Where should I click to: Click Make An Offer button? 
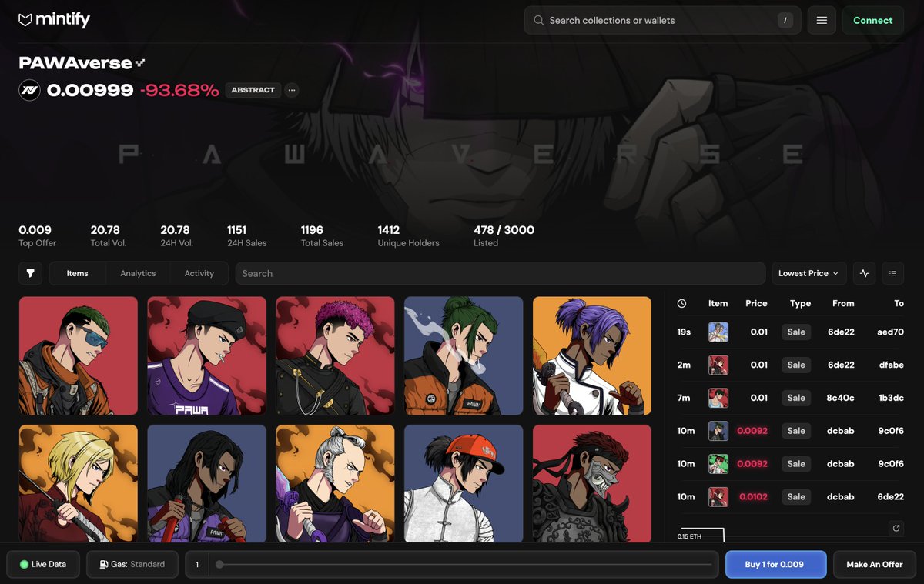875,564
